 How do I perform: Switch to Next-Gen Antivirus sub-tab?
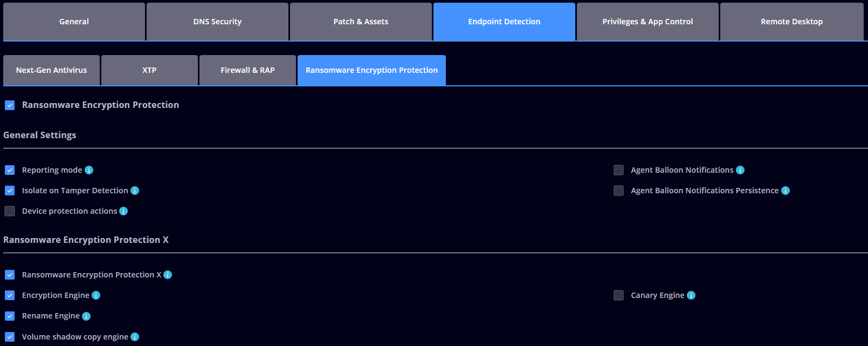tap(51, 70)
